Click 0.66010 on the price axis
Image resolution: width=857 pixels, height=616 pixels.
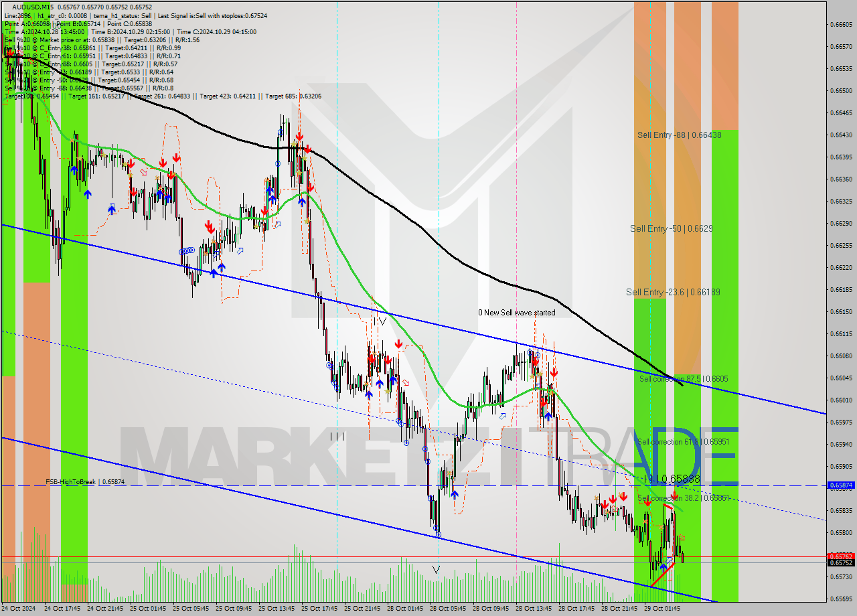841,400
